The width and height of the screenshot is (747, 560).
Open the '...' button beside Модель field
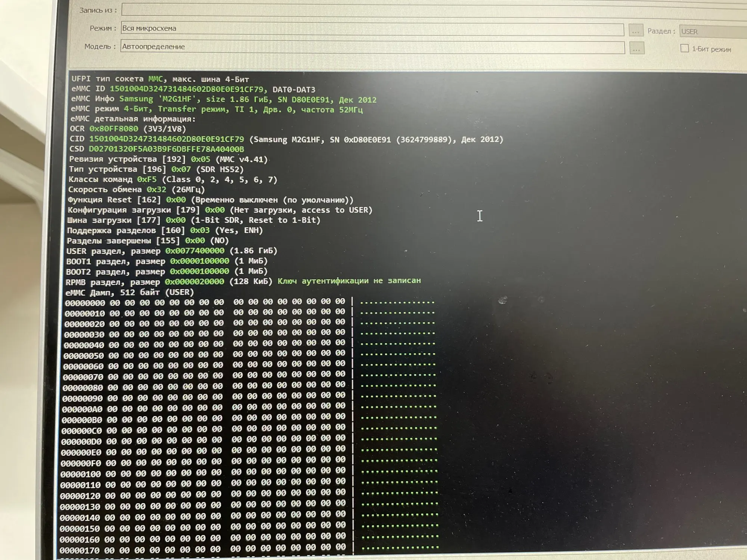pos(637,49)
